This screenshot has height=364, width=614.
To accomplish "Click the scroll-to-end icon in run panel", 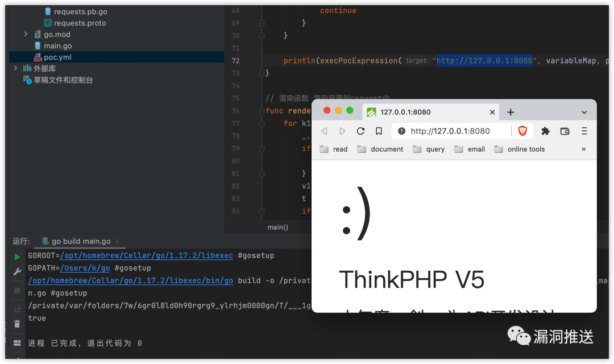I will click(17, 309).
